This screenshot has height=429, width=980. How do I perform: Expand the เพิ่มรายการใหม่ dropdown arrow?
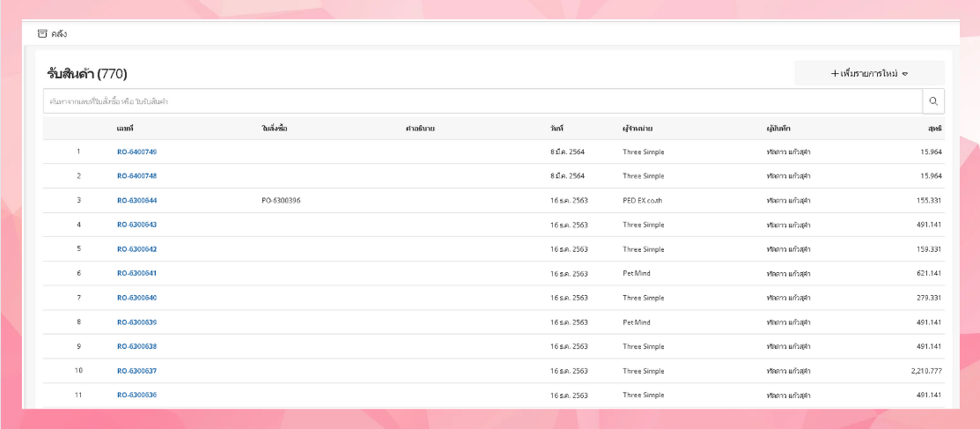tap(904, 74)
